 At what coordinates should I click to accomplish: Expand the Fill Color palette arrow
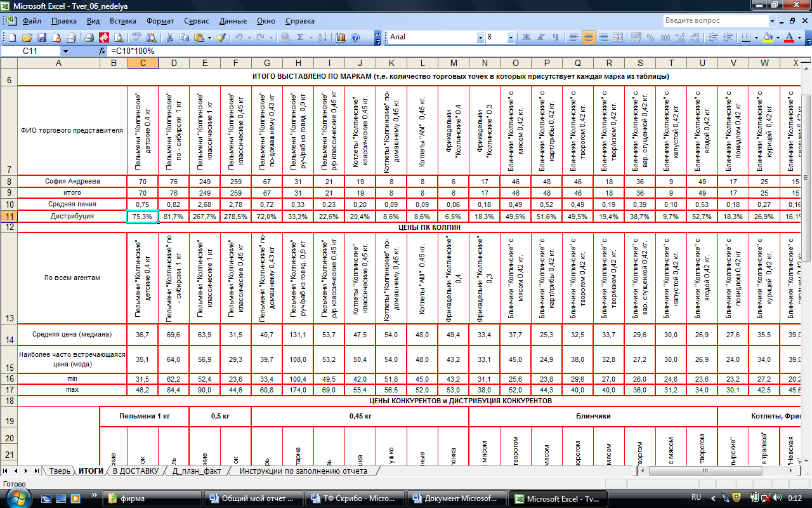click(778, 37)
